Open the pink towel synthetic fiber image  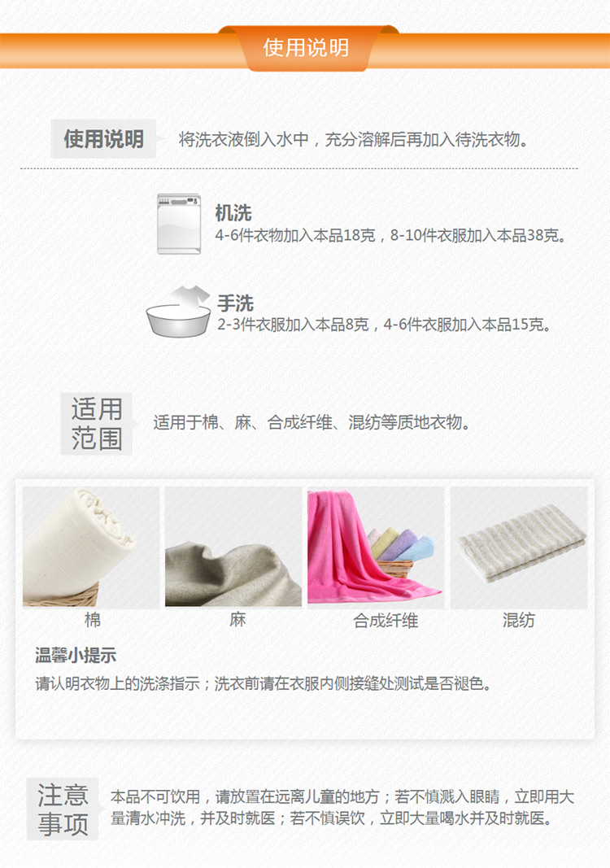pos(376,547)
